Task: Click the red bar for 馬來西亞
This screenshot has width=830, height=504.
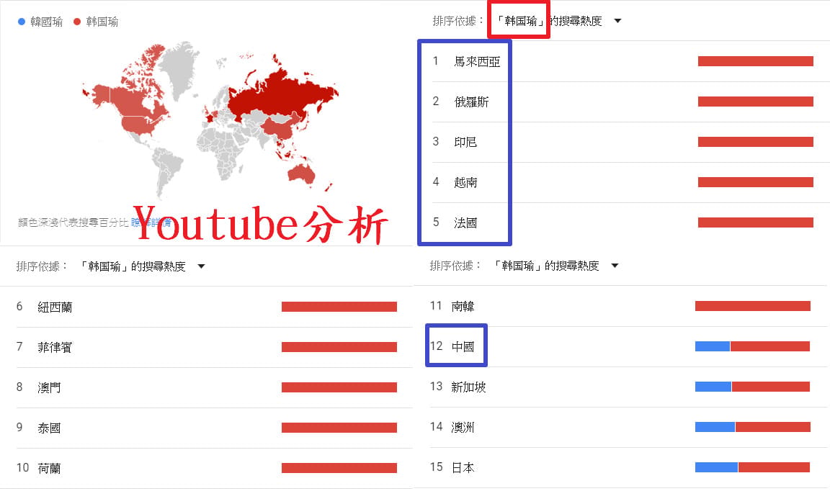Action: (755, 61)
